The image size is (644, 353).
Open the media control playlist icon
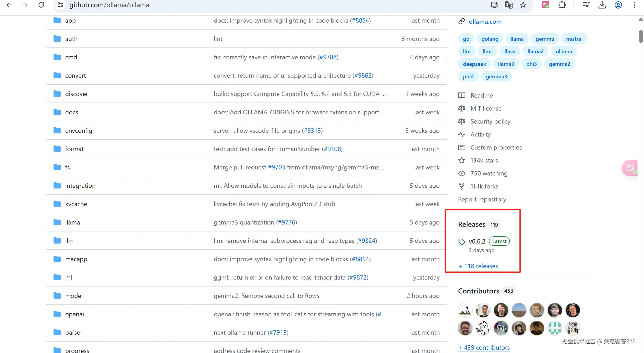click(x=586, y=5)
